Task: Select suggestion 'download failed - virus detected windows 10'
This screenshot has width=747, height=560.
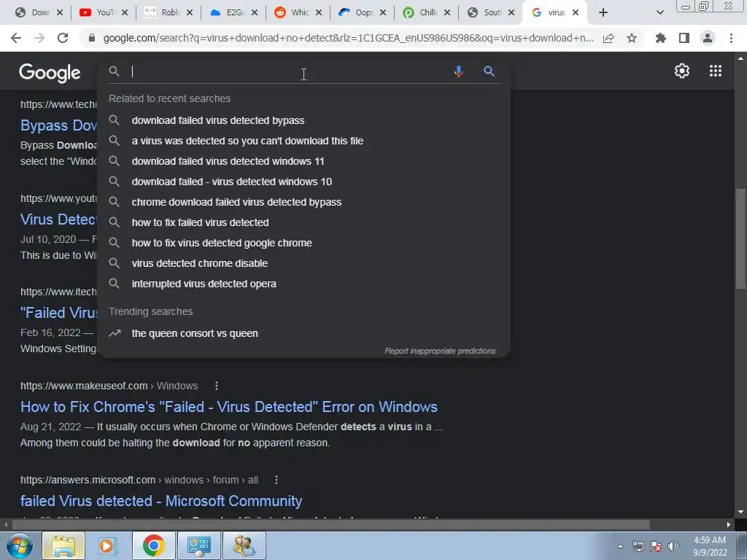Action: click(x=303, y=182)
